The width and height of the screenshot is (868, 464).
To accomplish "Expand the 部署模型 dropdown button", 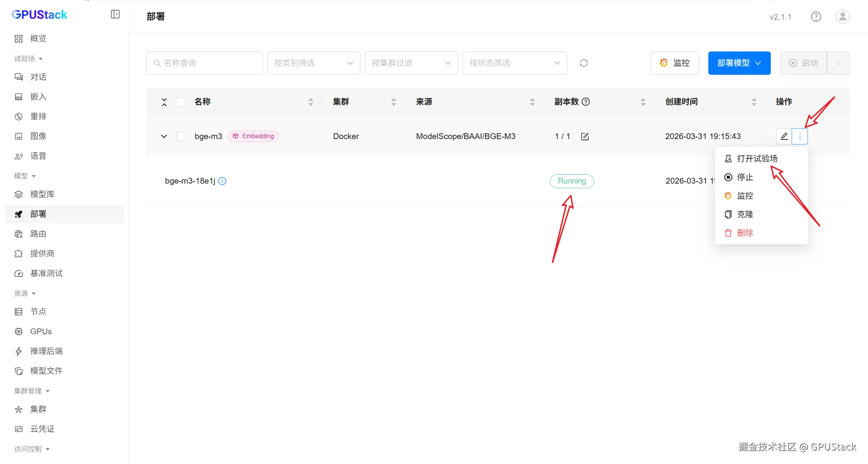I will click(x=739, y=63).
